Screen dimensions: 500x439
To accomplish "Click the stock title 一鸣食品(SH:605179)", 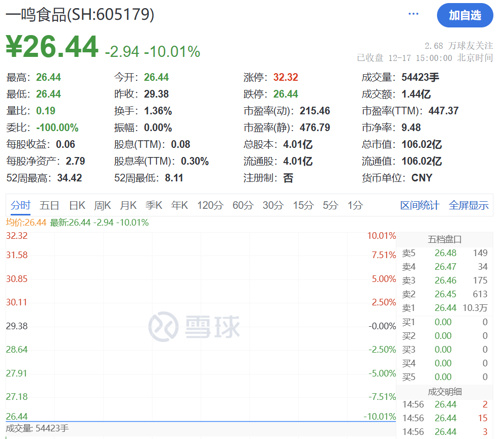I will (x=80, y=15).
